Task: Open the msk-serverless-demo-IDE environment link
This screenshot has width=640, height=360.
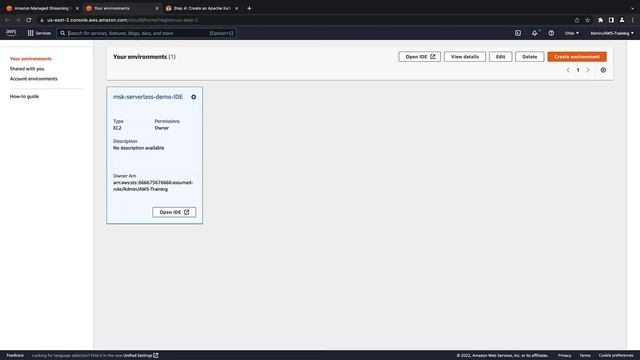Action: tap(148, 97)
